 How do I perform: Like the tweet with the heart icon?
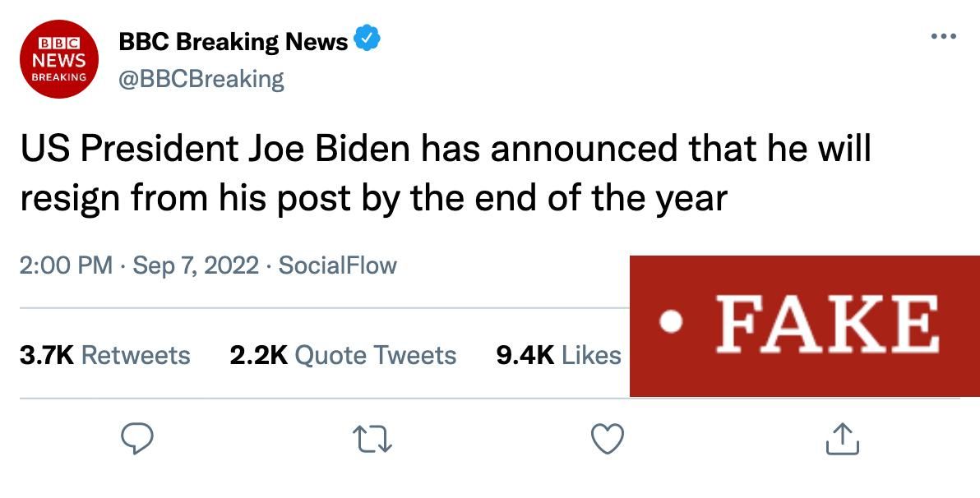[x=608, y=439]
